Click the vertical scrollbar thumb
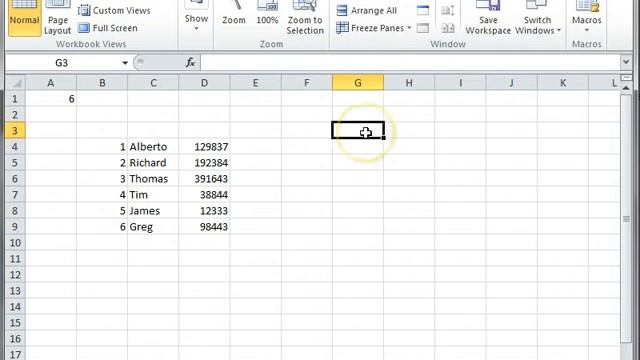 click(x=626, y=218)
